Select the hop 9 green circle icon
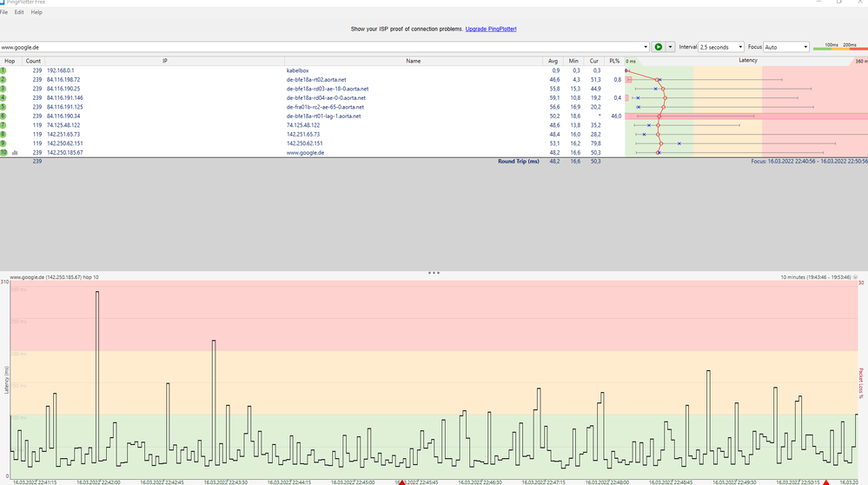The image size is (868, 485). [x=3, y=143]
